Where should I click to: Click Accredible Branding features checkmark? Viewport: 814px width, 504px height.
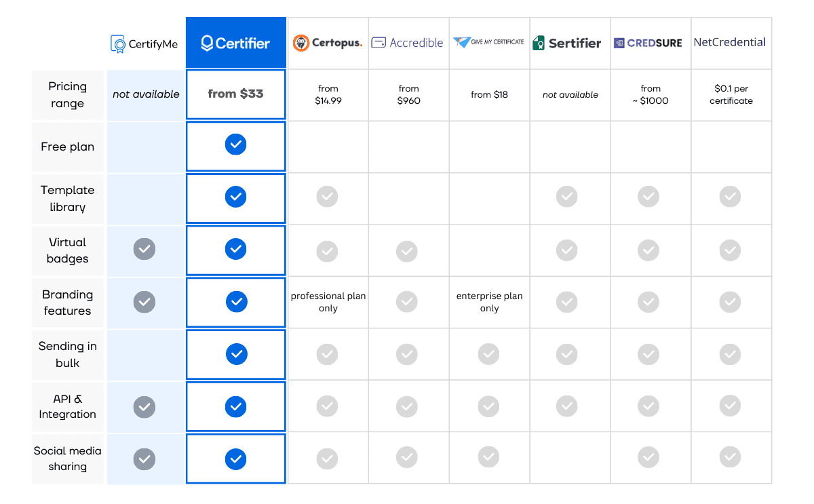407,301
